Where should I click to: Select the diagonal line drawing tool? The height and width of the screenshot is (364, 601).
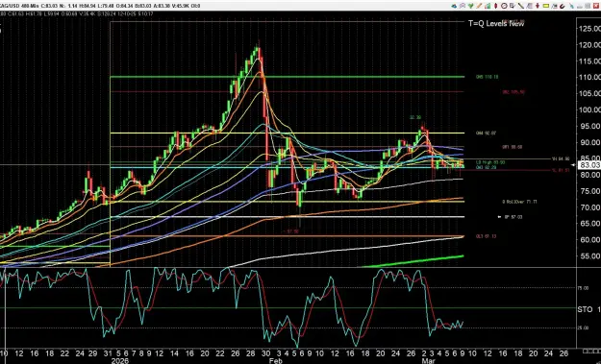coord(521,6)
